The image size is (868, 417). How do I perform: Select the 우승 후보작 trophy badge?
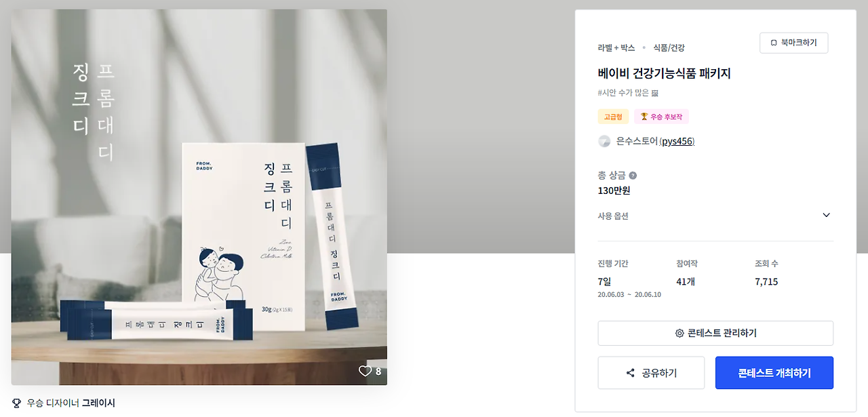click(x=661, y=117)
